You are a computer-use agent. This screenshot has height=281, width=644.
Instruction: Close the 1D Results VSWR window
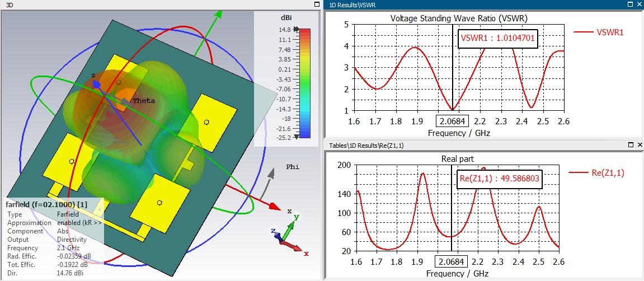[x=639, y=4]
